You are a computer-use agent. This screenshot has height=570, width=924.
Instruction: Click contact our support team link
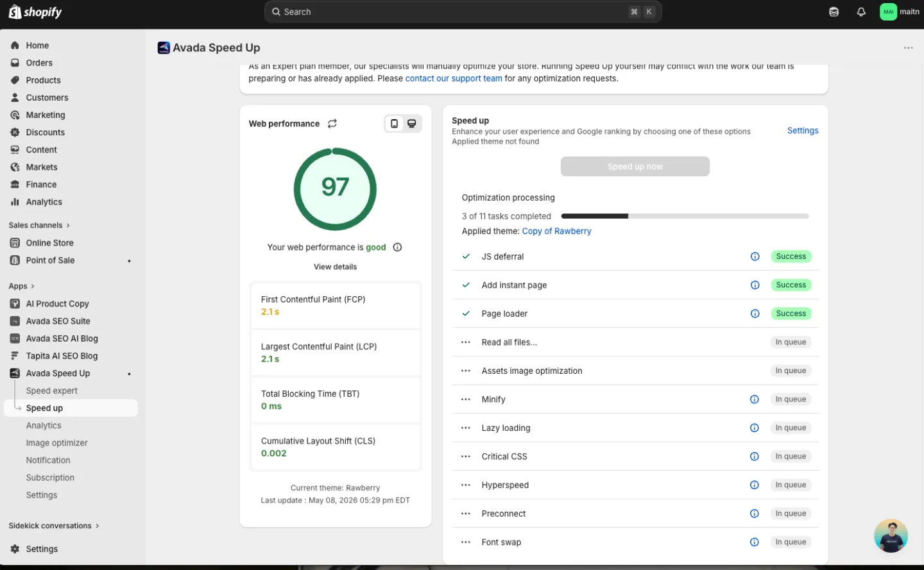[x=454, y=78]
